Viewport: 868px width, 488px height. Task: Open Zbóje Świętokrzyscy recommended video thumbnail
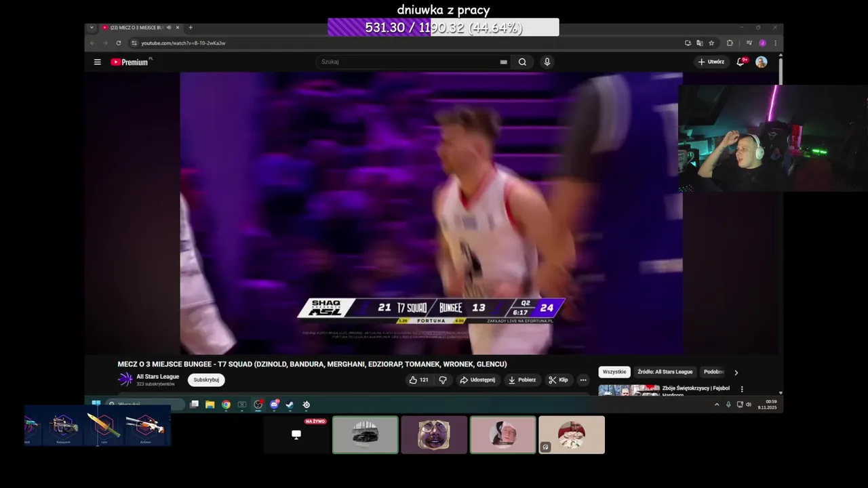(629, 390)
